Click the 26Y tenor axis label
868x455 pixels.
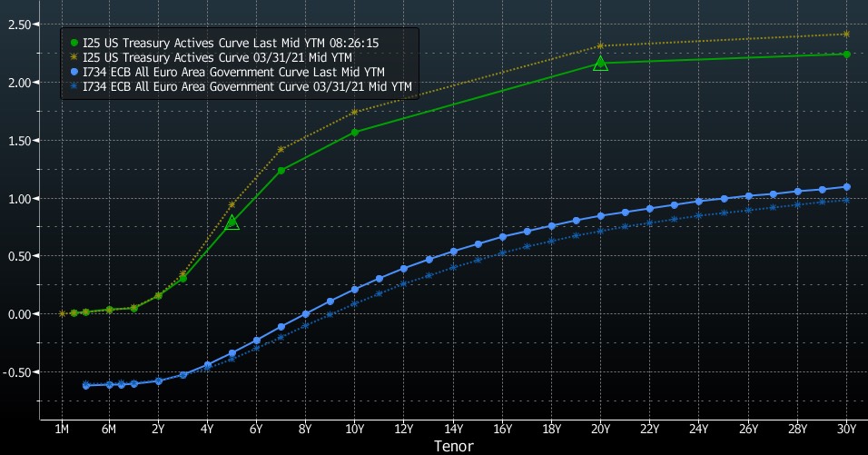(x=748, y=429)
